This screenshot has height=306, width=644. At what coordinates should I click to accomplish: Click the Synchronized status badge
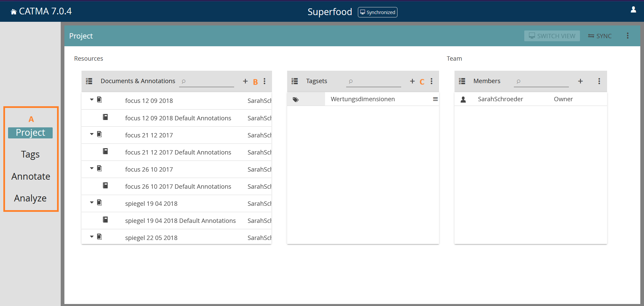point(378,12)
